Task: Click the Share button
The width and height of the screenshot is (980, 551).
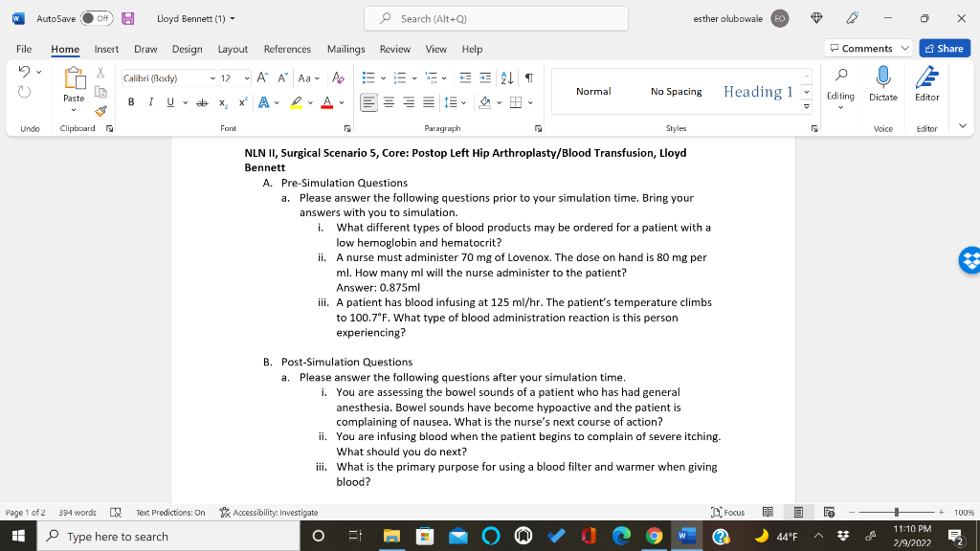Action: (x=945, y=48)
